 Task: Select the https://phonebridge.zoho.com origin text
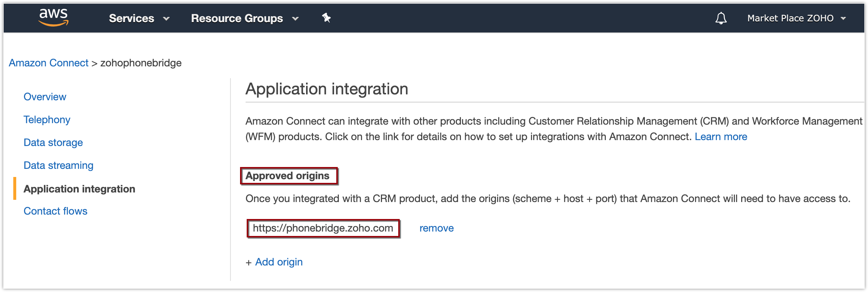[323, 228]
